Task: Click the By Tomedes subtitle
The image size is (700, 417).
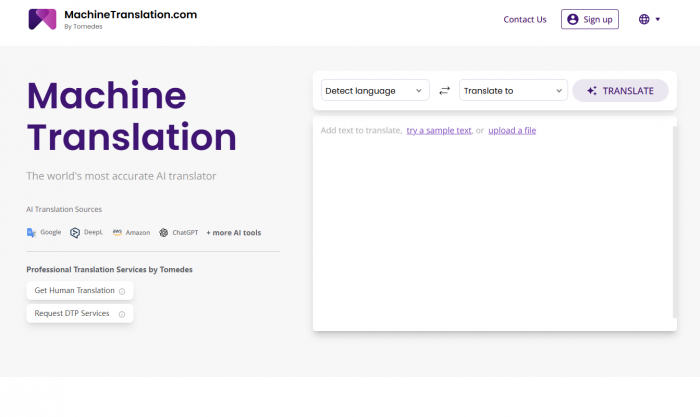Action: [x=83, y=27]
